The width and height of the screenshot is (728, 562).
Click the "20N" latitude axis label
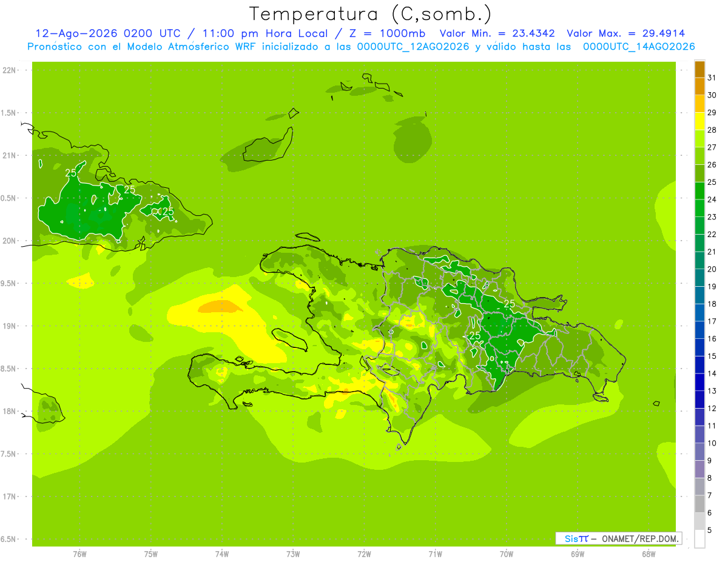(9, 241)
